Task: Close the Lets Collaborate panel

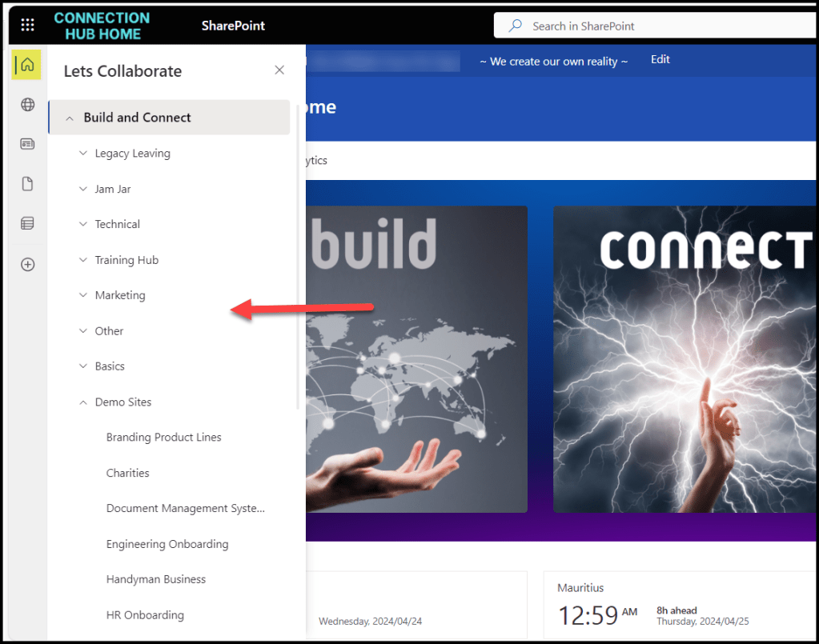Action: click(x=279, y=70)
